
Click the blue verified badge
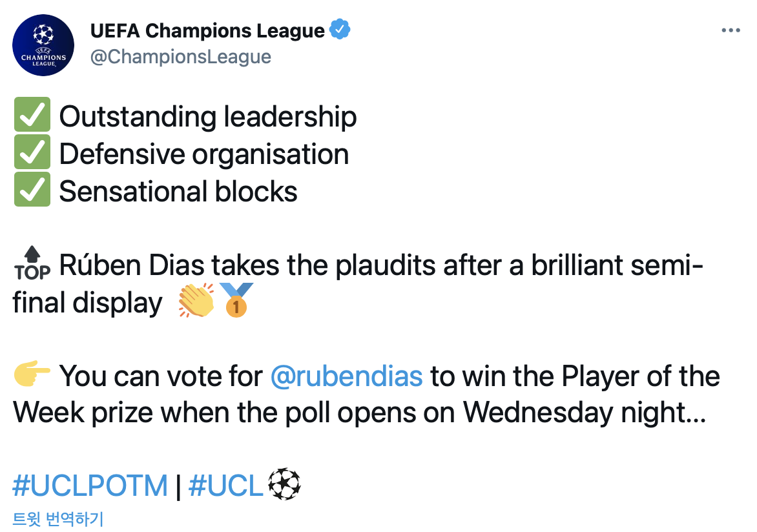pyautogui.click(x=340, y=30)
